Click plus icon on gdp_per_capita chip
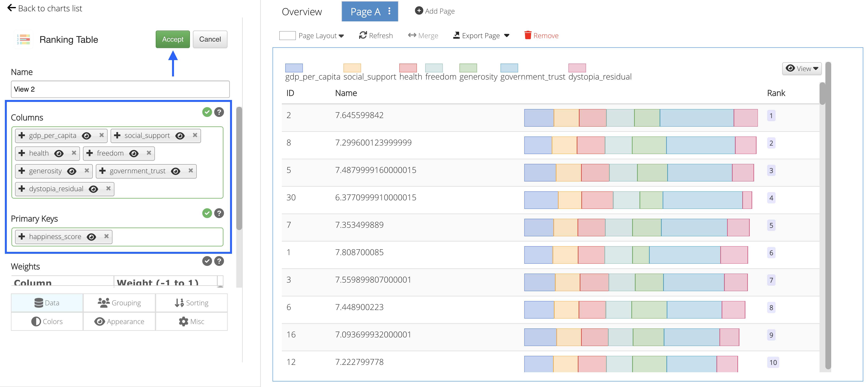Viewport: 868px width, 387px height. click(22, 135)
